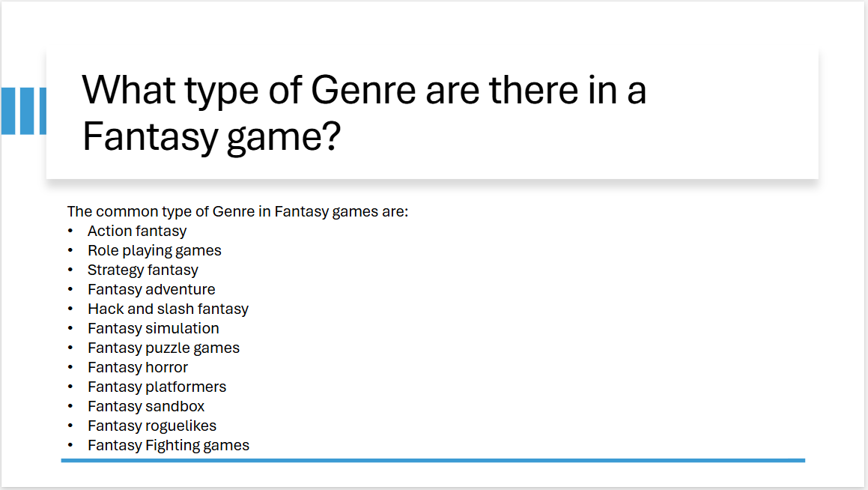Image resolution: width=868 pixels, height=490 pixels.
Task: Select the "Action fantasy" bullet item
Action: pyautogui.click(x=137, y=232)
